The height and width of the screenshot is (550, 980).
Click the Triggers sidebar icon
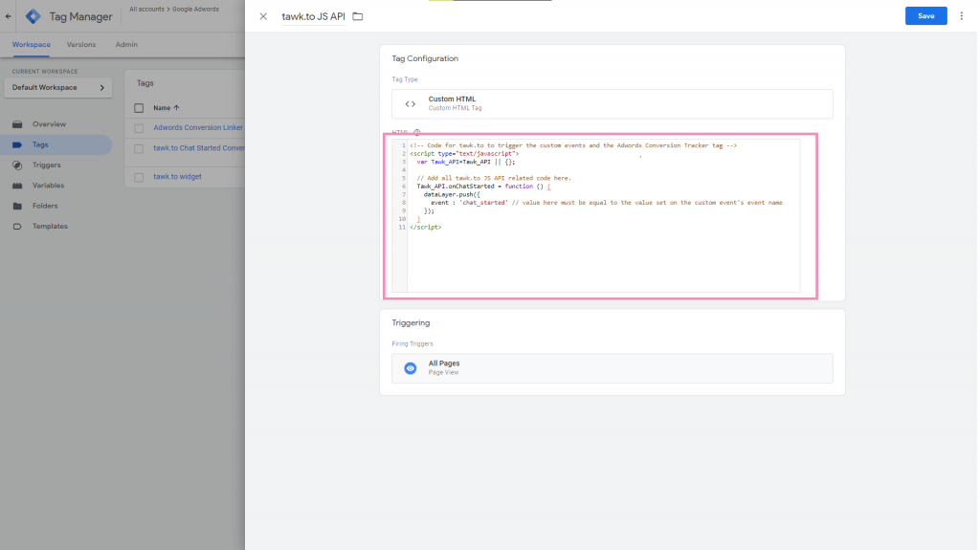[x=17, y=165]
